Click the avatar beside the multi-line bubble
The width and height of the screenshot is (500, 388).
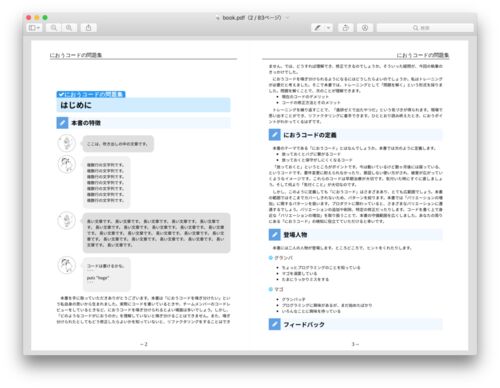[x=67, y=165]
